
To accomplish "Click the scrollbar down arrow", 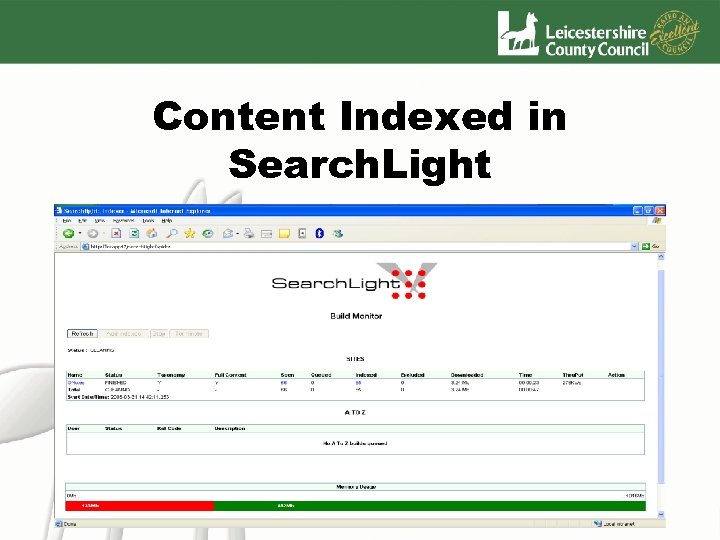I will pos(661,514).
